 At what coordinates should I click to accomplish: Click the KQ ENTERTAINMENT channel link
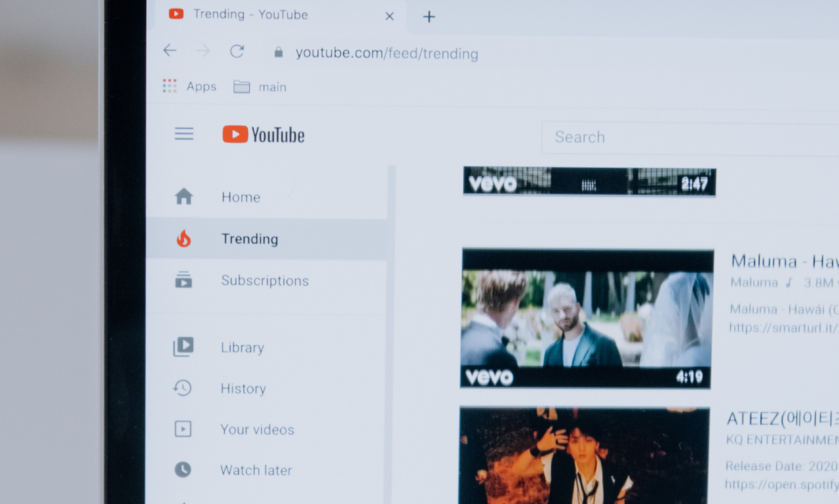(x=782, y=439)
